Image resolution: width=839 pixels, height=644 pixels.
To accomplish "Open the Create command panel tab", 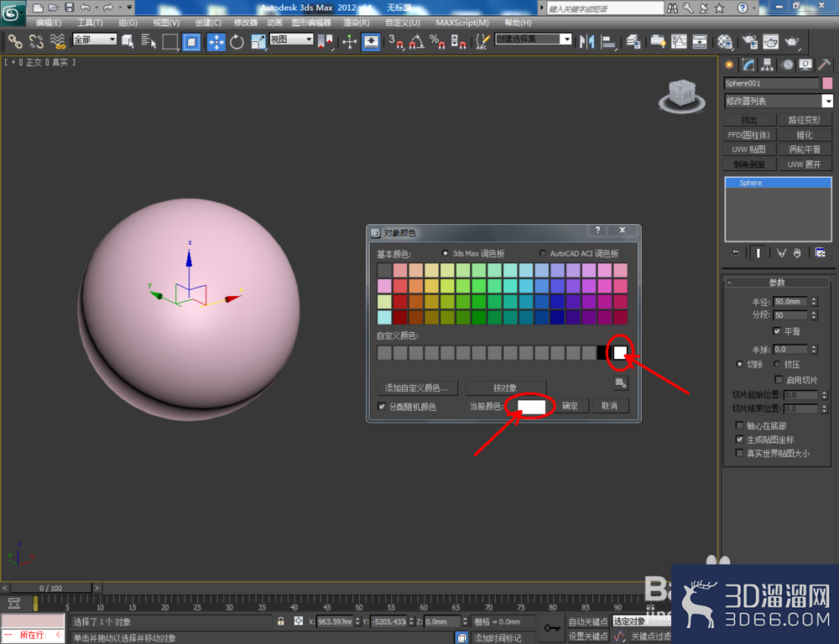I will [x=729, y=65].
